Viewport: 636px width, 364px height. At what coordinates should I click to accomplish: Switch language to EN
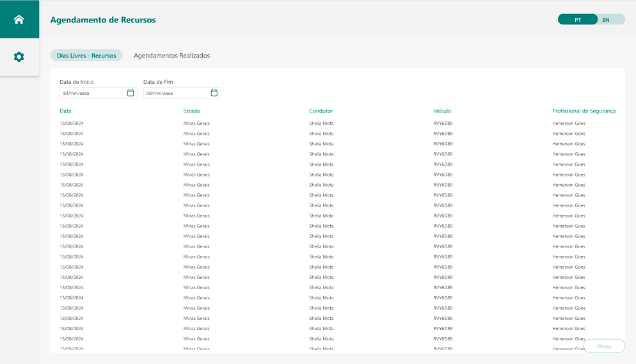coord(606,19)
